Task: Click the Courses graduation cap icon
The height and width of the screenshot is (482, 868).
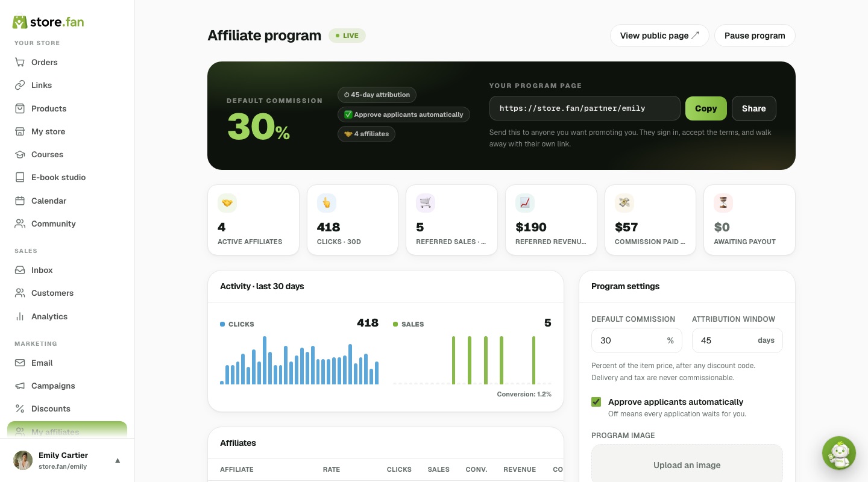Action: (20, 154)
